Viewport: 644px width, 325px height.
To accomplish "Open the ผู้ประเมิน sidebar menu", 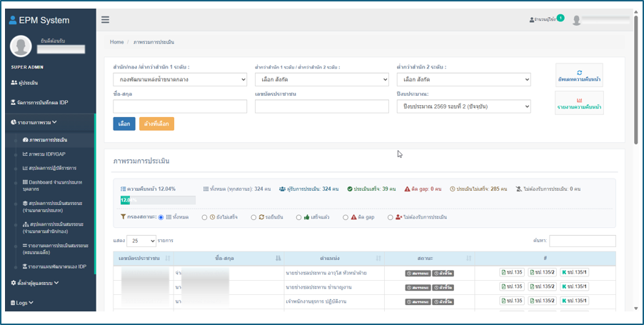I will 25,83.
